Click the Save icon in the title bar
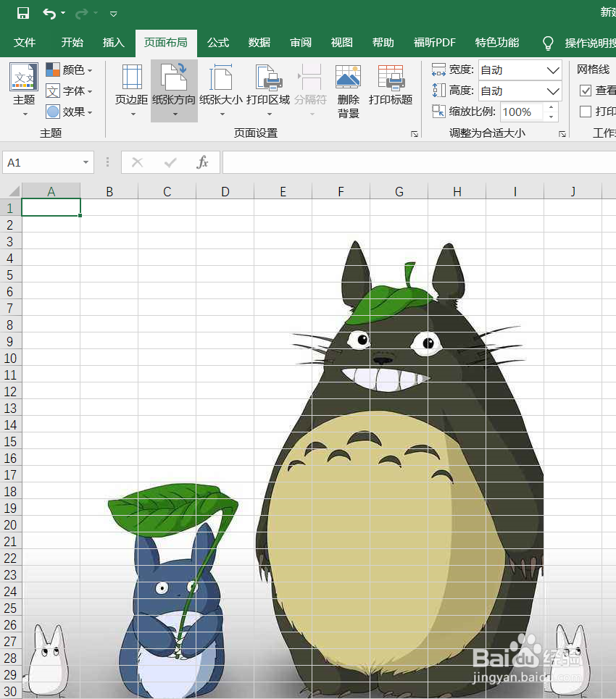Image resolution: width=616 pixels, height=699 pixels. [23, 13]
